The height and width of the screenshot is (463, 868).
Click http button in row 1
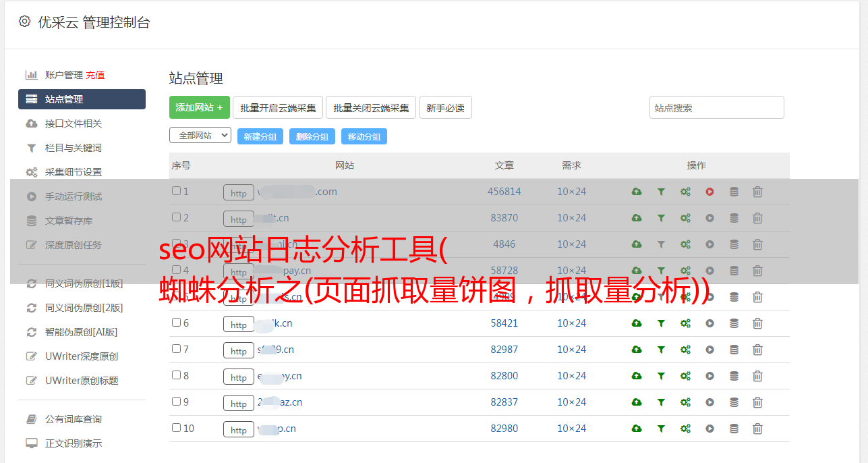(x=239, y=192)
